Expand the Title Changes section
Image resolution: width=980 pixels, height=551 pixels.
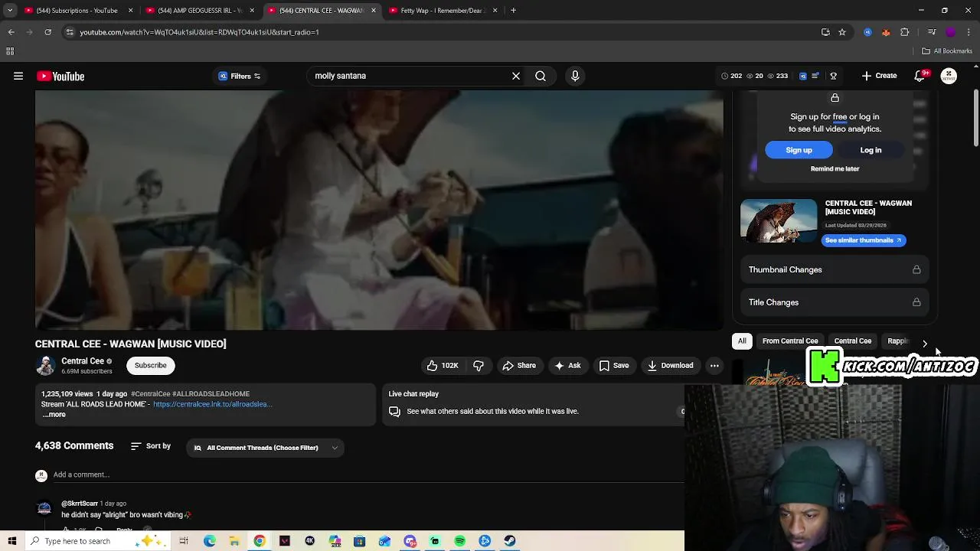[x=835, y=302]
